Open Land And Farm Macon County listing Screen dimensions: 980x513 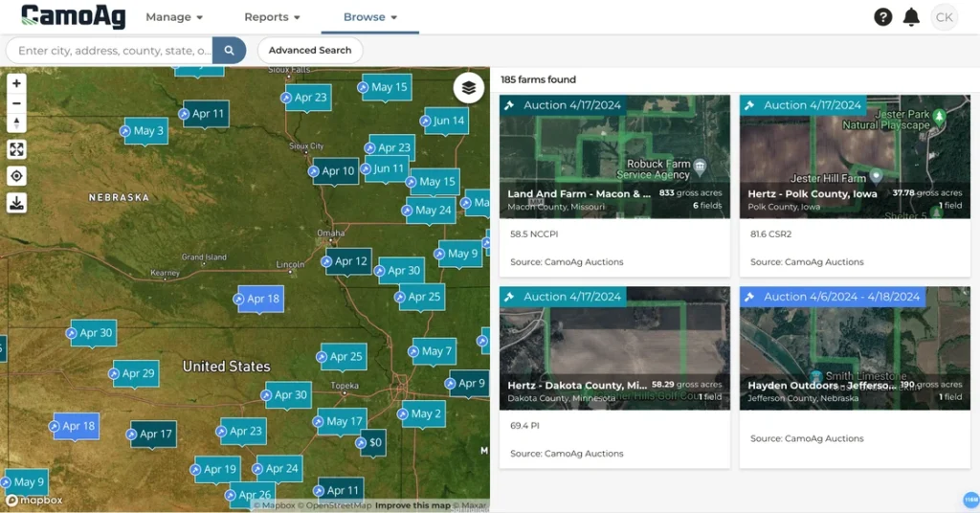pyautogui.click(x=614, y=186)
